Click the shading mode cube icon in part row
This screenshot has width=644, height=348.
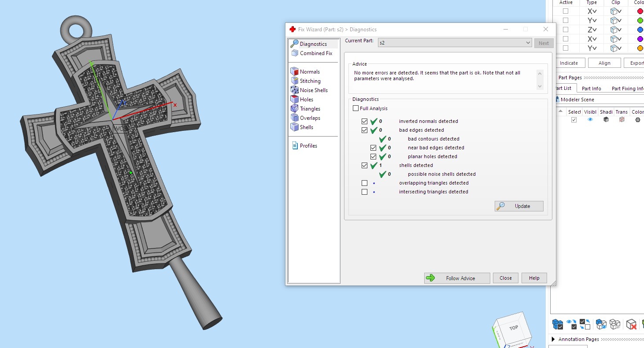[606, 119]
